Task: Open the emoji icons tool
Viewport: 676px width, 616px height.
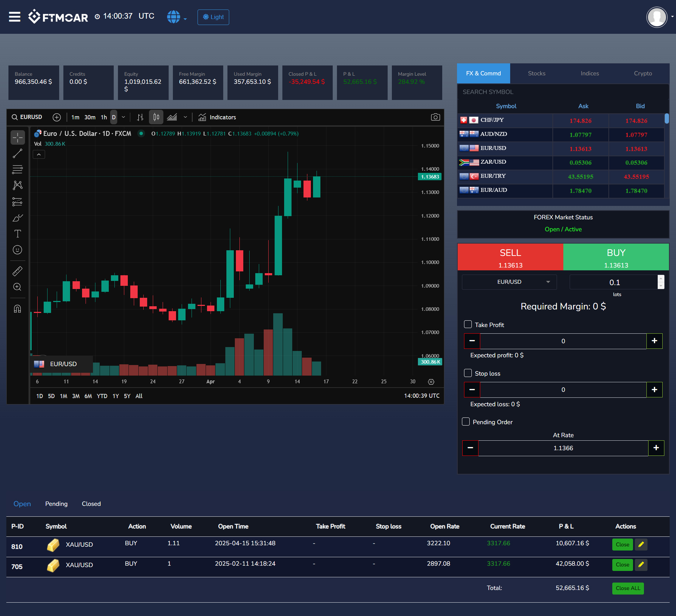Action: 17,250
